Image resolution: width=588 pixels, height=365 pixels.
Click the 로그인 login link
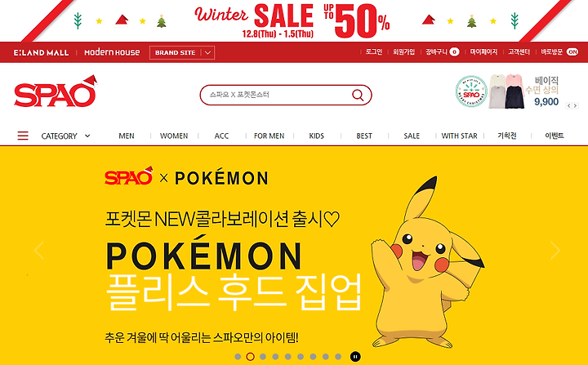374,51
